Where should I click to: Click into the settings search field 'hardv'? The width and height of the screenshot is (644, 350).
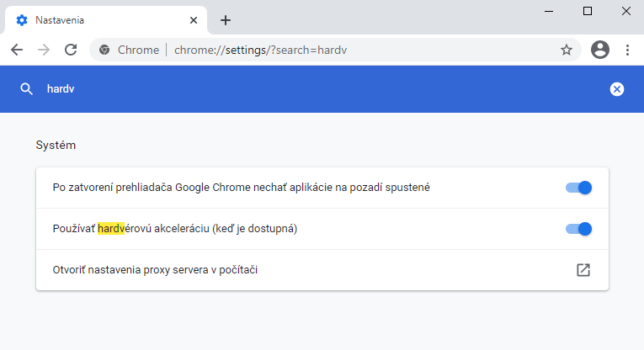pos(253,89)
